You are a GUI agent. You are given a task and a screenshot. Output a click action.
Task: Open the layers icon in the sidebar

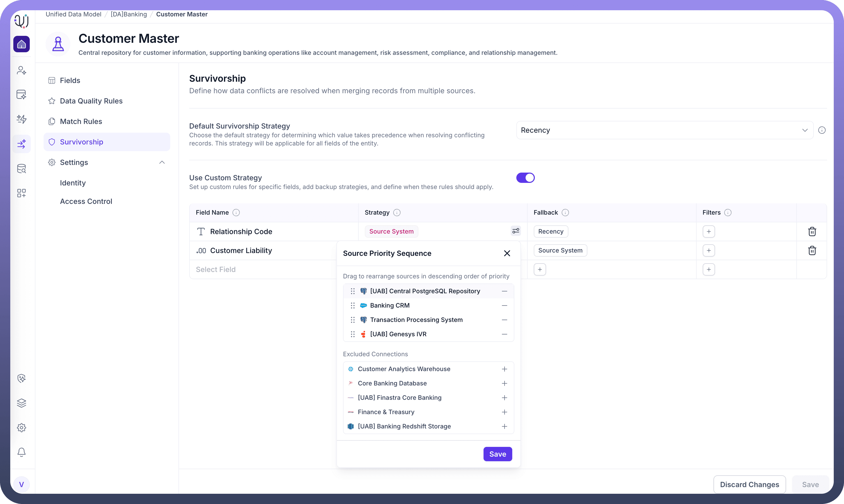[22, 403]
